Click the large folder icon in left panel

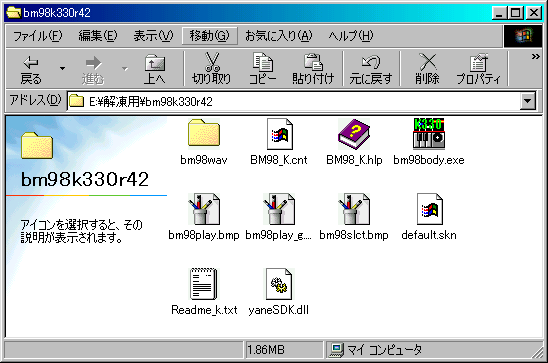pos(37,146)
